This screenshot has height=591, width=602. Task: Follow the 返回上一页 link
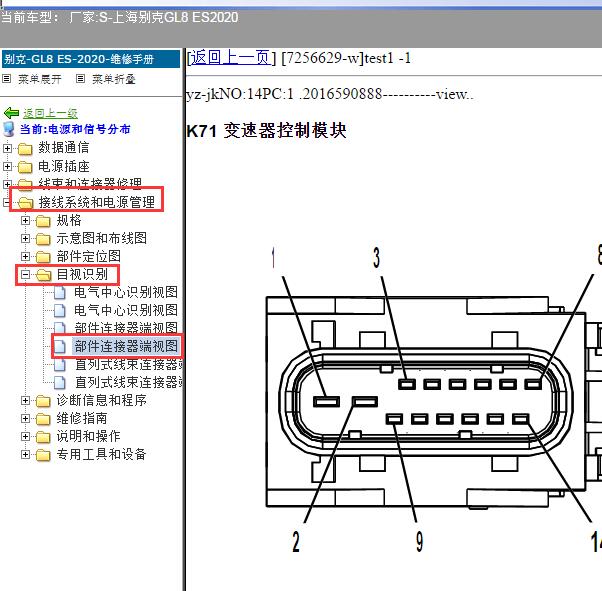231,58
